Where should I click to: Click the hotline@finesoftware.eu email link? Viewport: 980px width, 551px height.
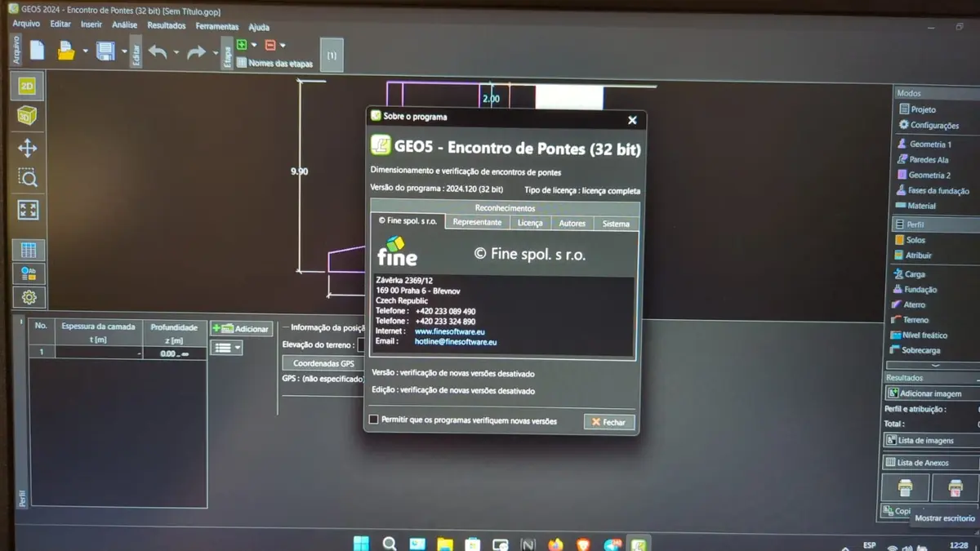[456, 342]
